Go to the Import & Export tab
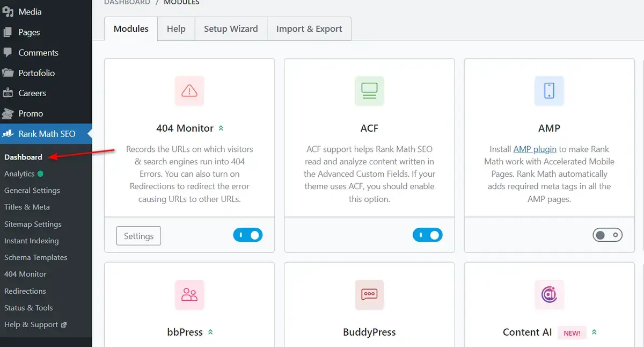Viewport: 644px width, 347px height. 309,29
